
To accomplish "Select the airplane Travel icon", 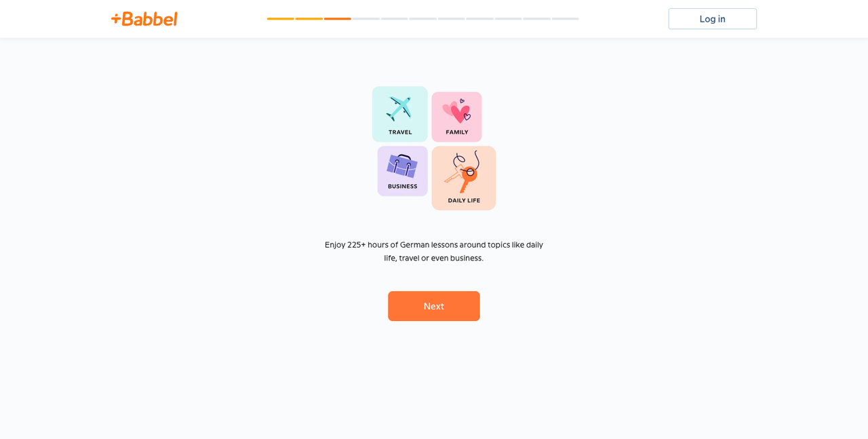I will click(x=399, y=108).
